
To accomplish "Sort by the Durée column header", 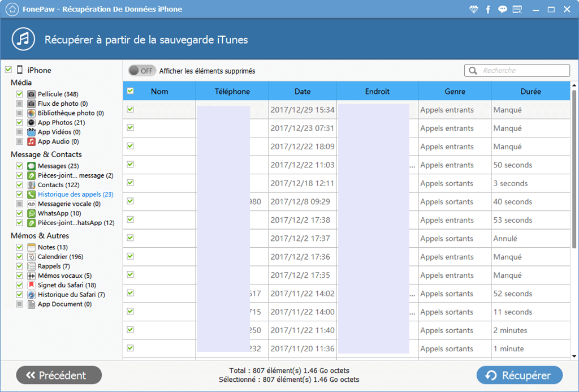I will (x=530, y=91).
